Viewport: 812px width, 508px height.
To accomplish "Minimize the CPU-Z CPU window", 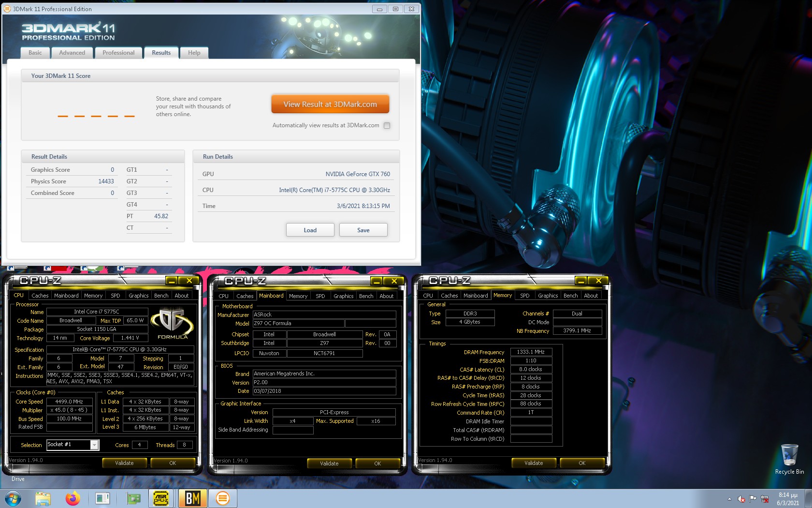I will (x=171, y=281).
